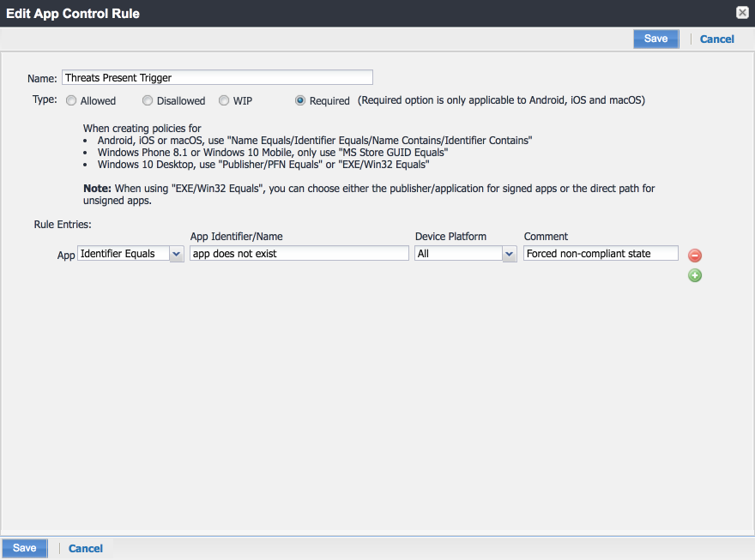Click the Identifier Equals dropdown arrow
Screen dimensions: 755x560
point(177,253)
